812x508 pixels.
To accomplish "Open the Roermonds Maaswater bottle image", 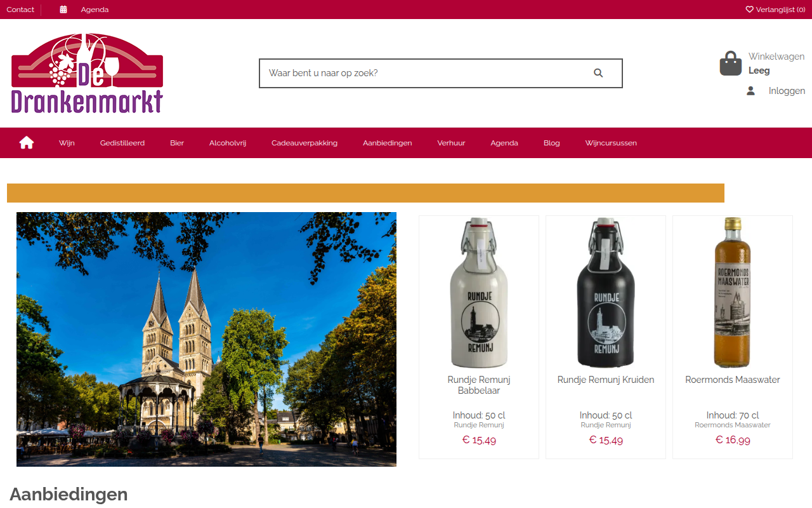I will point(733,293).
